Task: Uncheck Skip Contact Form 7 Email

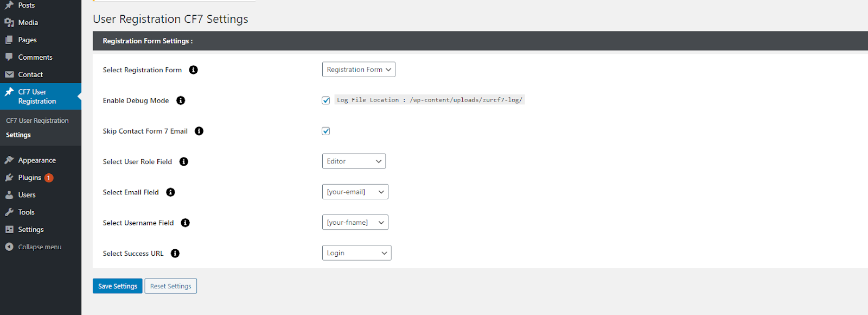Action: point(326,131)
